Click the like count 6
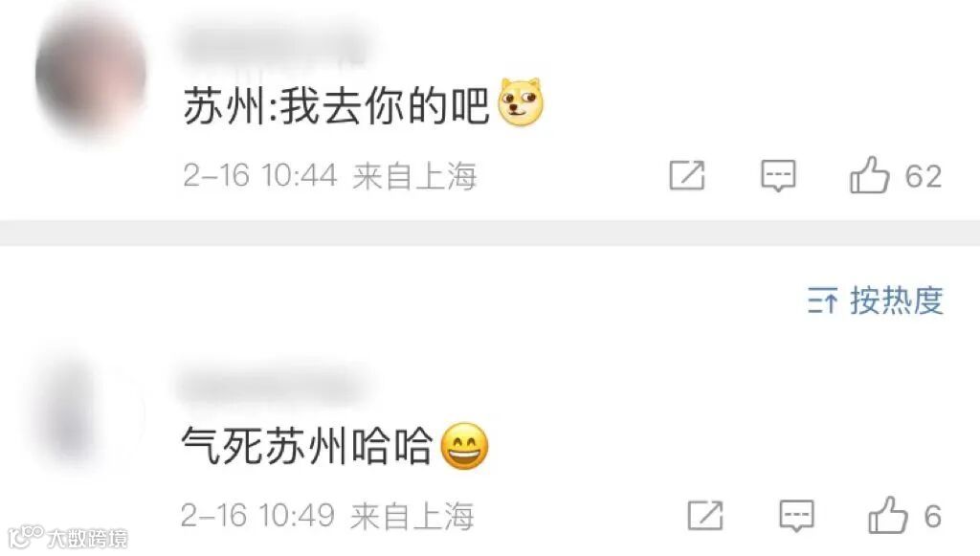980x556 pixels. tap(933, 517)
